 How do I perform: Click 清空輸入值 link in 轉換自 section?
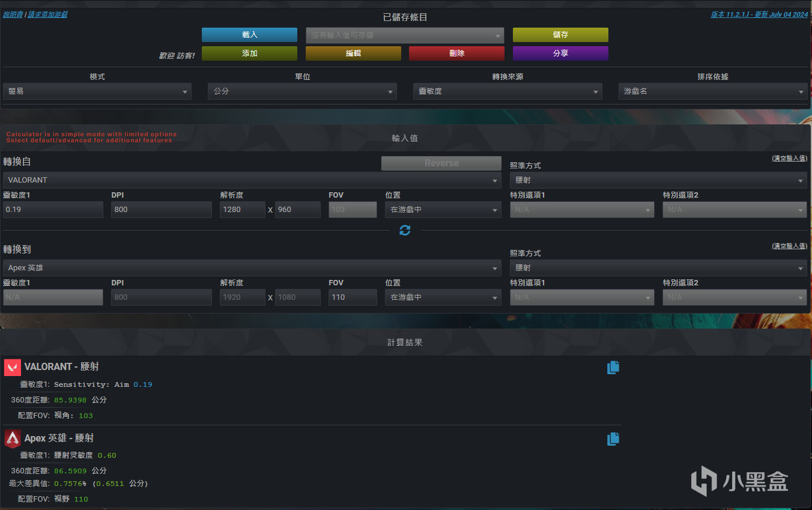(x=789, y=158)
